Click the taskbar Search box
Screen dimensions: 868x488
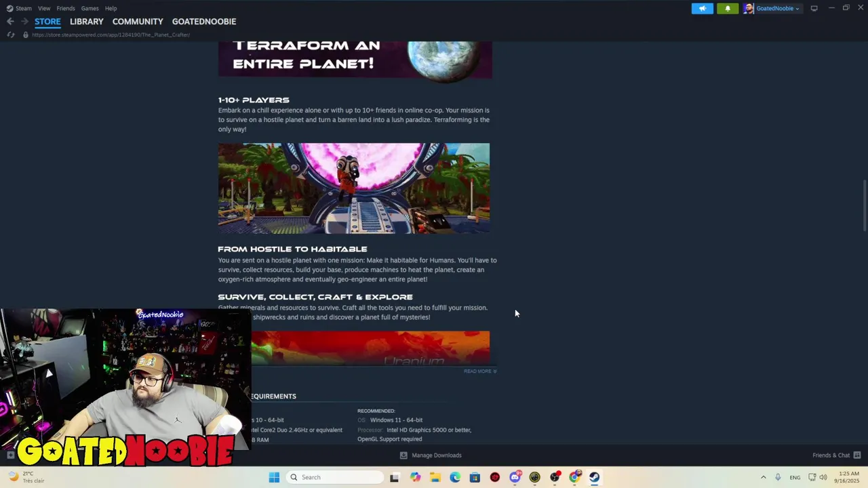point(335,477)
